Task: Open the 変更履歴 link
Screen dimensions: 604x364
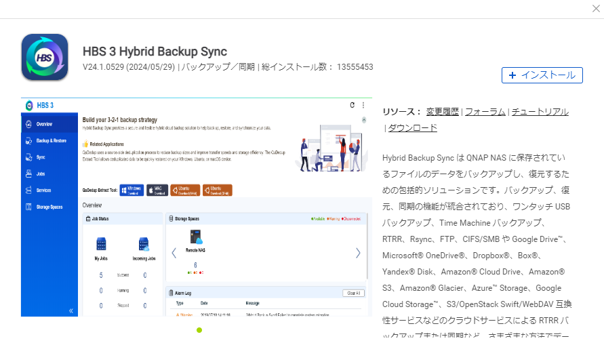Action: pyautogui.click(x=443, y=112)
